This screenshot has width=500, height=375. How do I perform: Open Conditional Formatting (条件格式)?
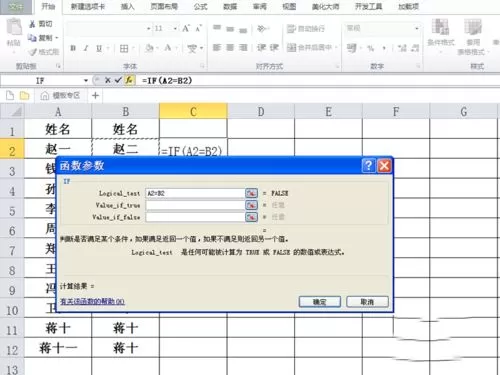point(441,36)
